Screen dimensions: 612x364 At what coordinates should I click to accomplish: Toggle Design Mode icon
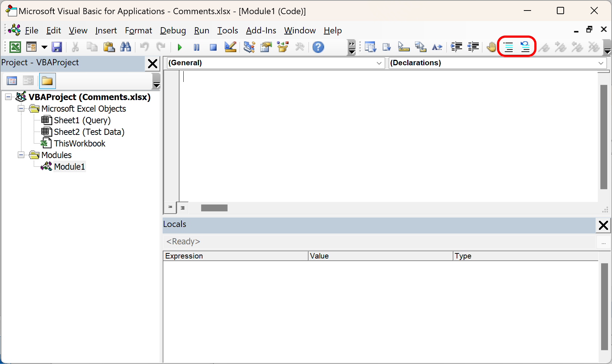(230, 47)
